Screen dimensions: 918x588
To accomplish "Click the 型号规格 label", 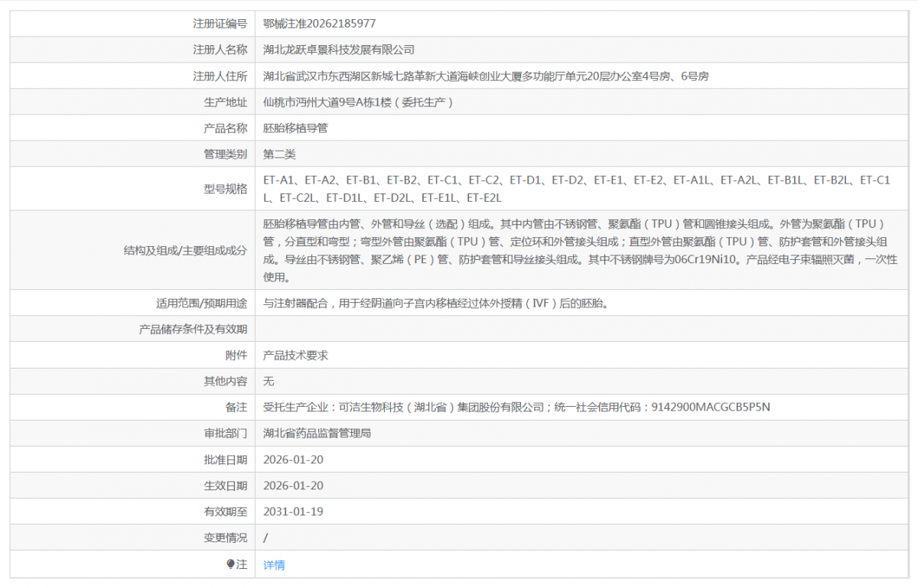I will 226,189.
